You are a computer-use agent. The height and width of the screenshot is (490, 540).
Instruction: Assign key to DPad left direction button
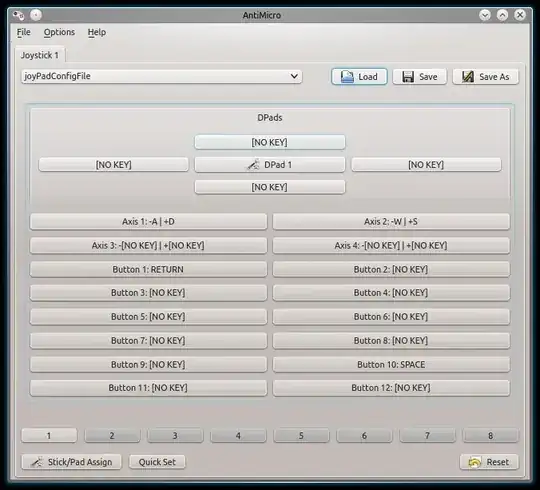click(x=114, y=165)
